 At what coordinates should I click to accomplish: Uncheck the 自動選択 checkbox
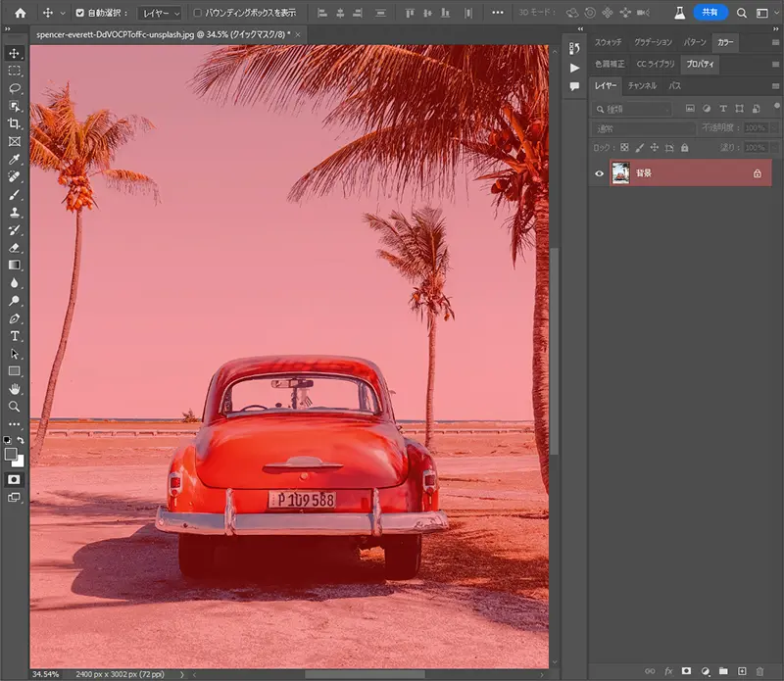click(x=80, y=14)
